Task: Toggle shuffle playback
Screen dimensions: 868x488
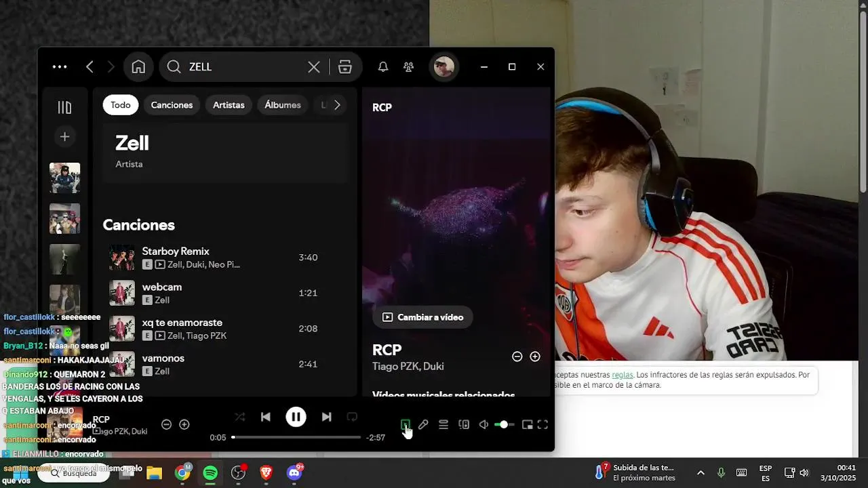Action: [x=239, y=417]
